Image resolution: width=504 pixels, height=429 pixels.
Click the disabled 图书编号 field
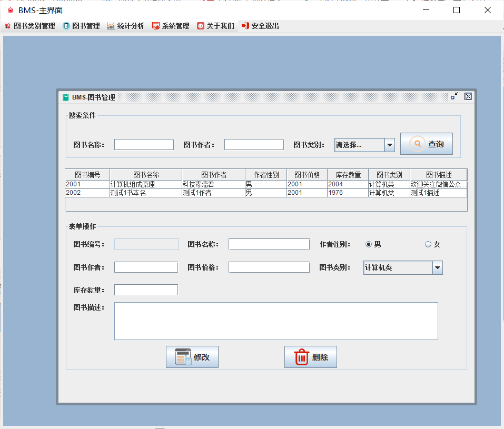coord(146,244)
